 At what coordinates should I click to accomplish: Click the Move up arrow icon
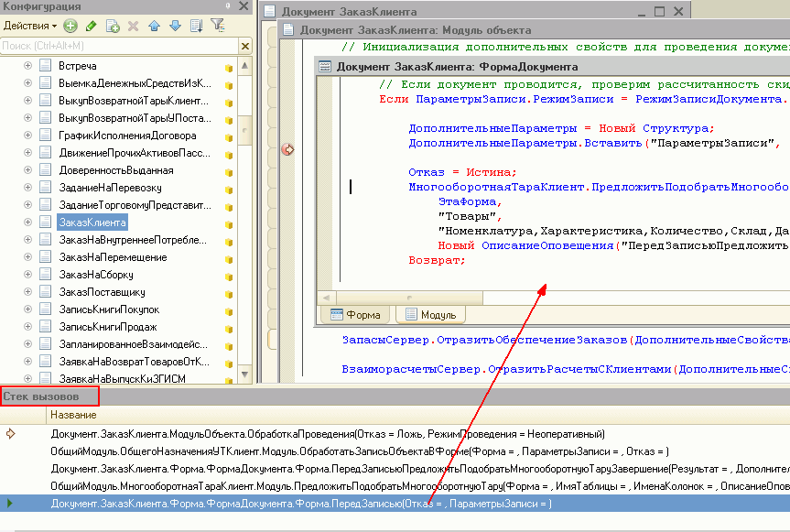154,26
